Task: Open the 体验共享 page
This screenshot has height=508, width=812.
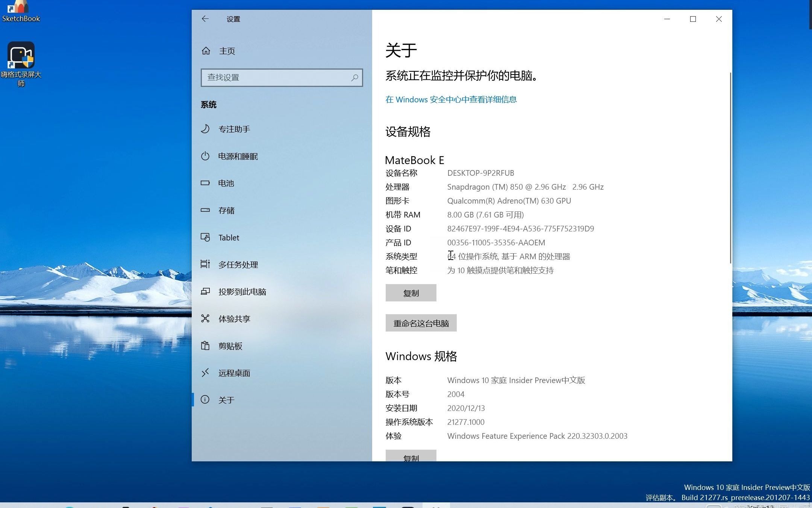Action: [x=282, y=319]
